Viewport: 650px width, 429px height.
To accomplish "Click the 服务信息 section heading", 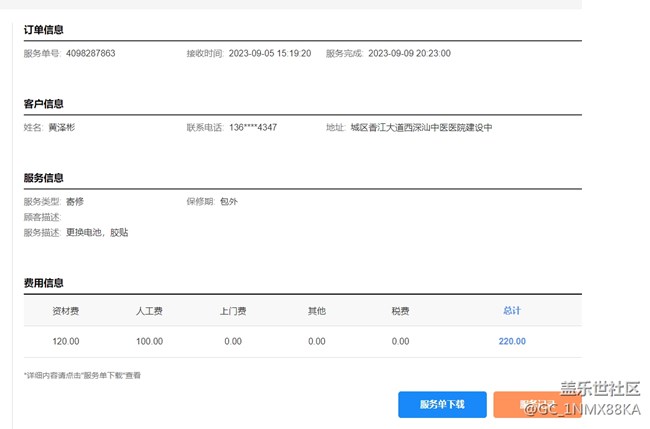I will point(44,178).
